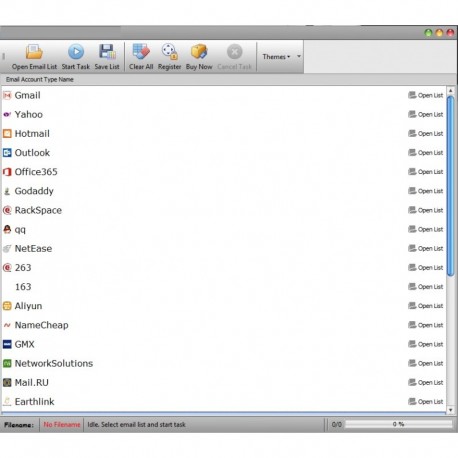
Task: Click the Buy Now box icon
Action: [x=199, y=52]
